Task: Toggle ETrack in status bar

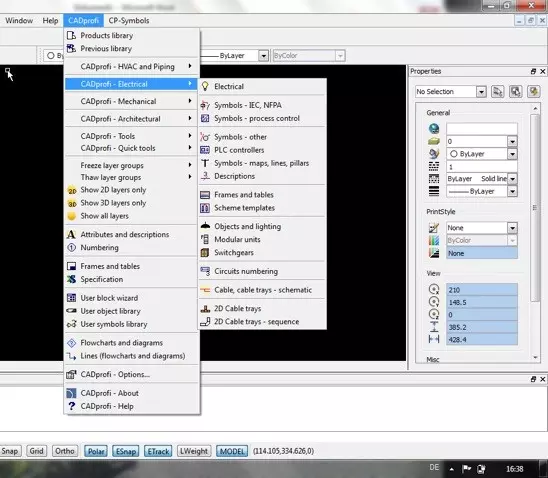Action: 158,451
